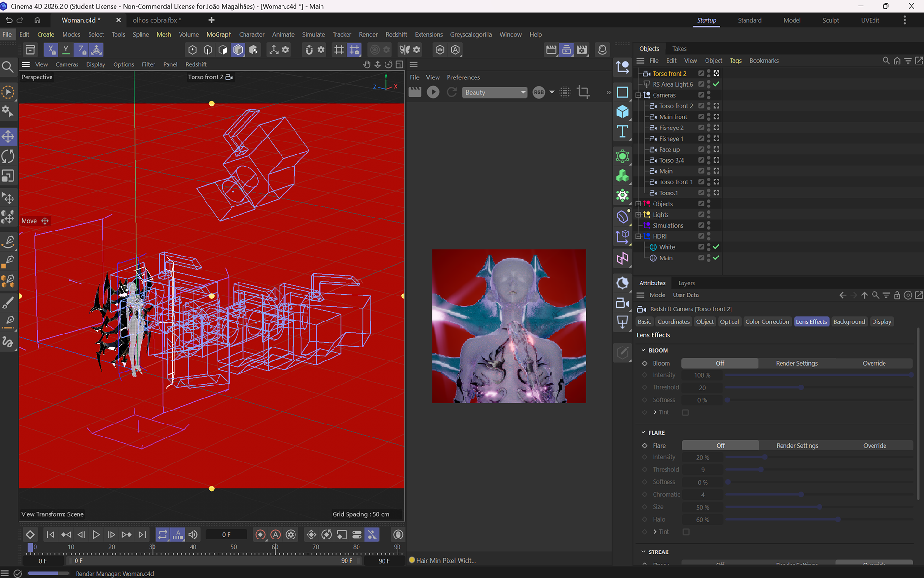Select the Scale tool in left toolbar
This screenshot has height=578, width=924.
click(x=8, y=176)
